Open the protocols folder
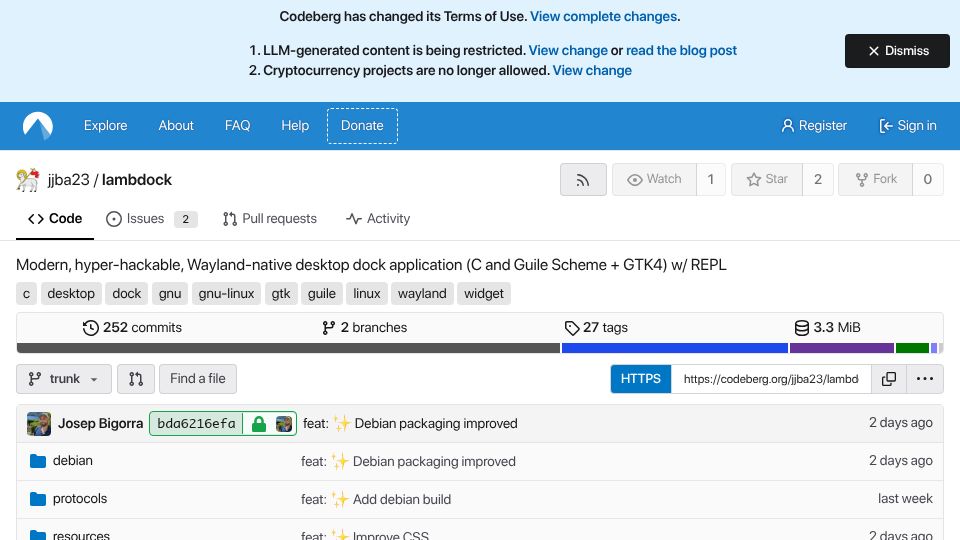The height and width of the screenshot is (540, 960). tap(80, 499)
